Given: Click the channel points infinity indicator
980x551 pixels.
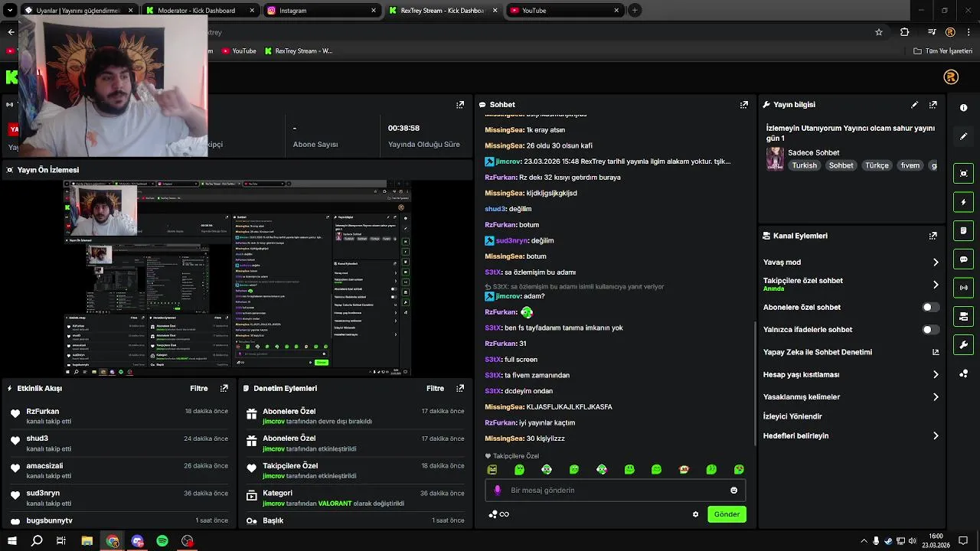Looking at the screenshot, I should pyautogui.click(x=498, y=514).
